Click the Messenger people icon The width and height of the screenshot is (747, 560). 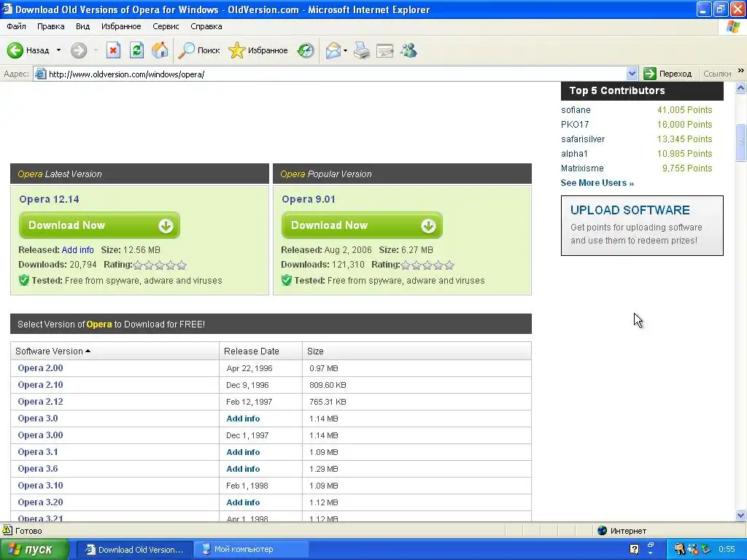pos(409,50)
